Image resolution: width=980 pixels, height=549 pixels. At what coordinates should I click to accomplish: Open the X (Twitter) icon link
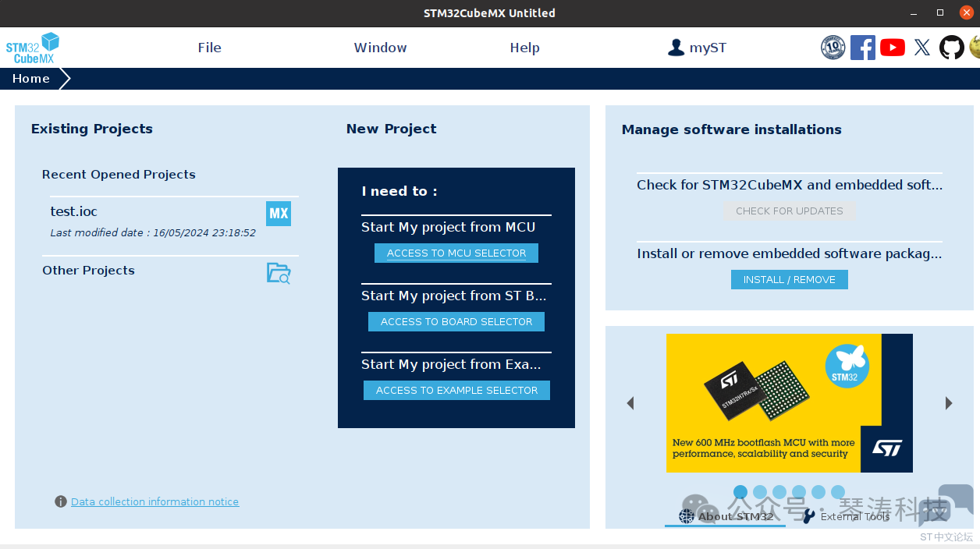tap(921, 48)
